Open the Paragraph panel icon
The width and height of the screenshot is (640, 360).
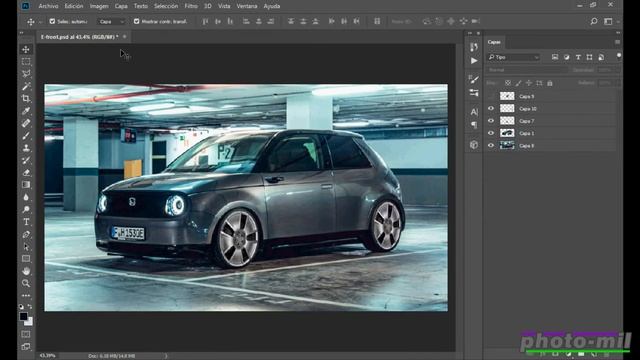point(473,124)
